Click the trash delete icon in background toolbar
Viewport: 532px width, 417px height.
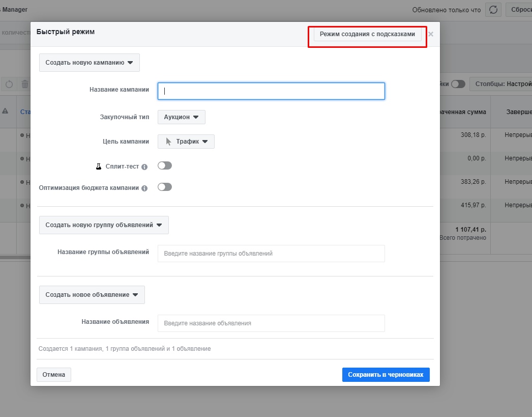[25, 84]
